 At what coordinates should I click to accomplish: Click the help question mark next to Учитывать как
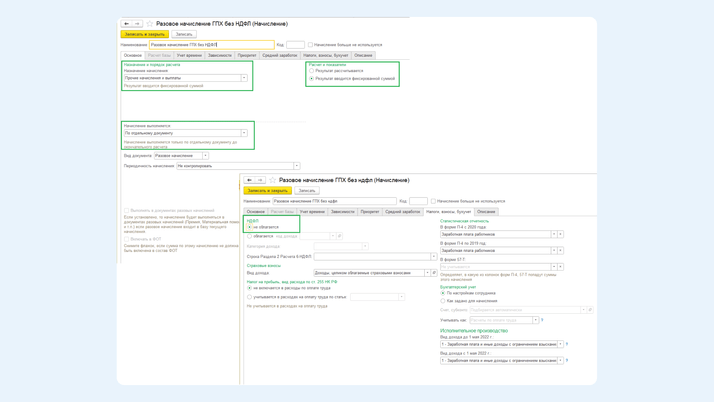click(543, 320)
